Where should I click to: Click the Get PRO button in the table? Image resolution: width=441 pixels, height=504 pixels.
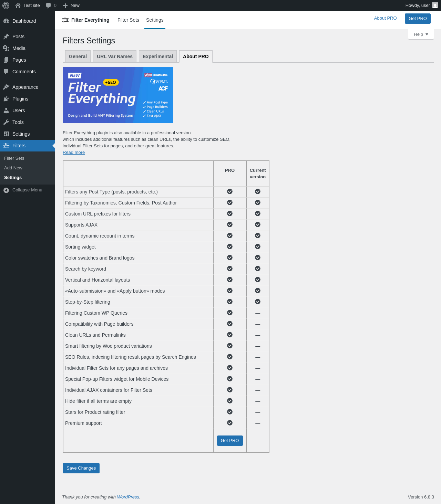click(x=230, y=441)
